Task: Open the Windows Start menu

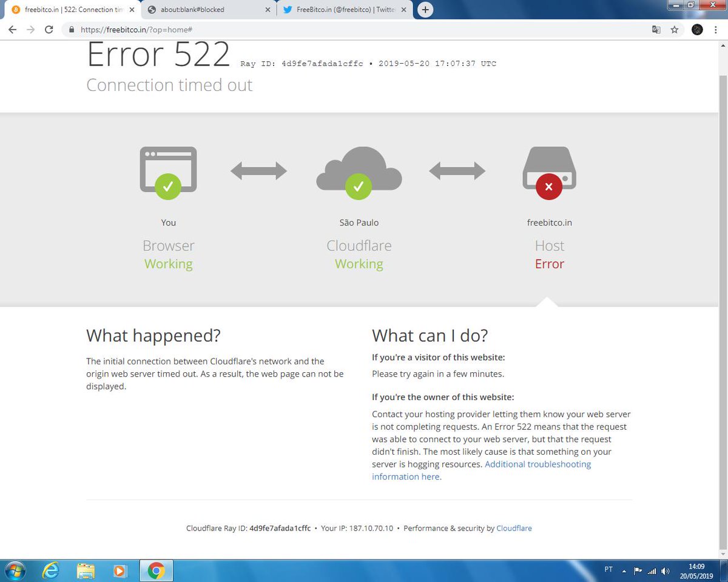Action: [x=15, y=571]
